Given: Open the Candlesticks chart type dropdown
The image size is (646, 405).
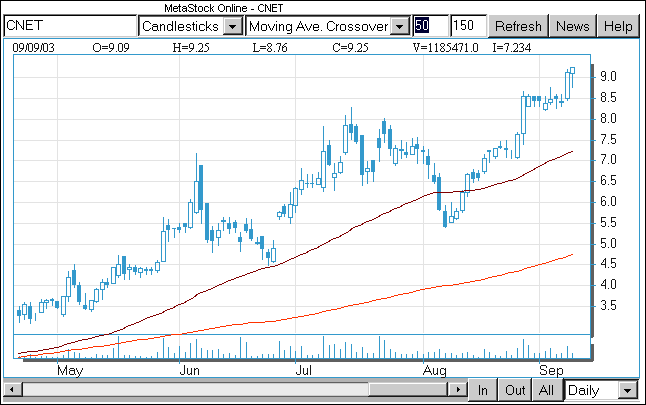Looking at the screenshot, I should pyautogui.click(x=233, y=27).
